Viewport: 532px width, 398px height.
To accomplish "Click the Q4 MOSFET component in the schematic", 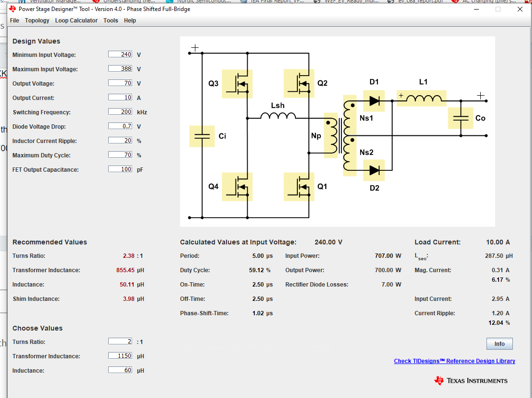I will [237, 187].
